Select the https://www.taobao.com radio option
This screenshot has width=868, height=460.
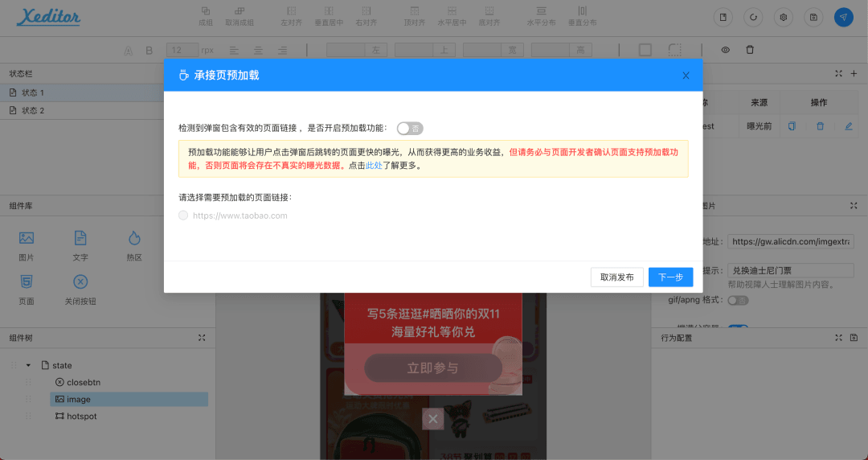click(183, 216)
